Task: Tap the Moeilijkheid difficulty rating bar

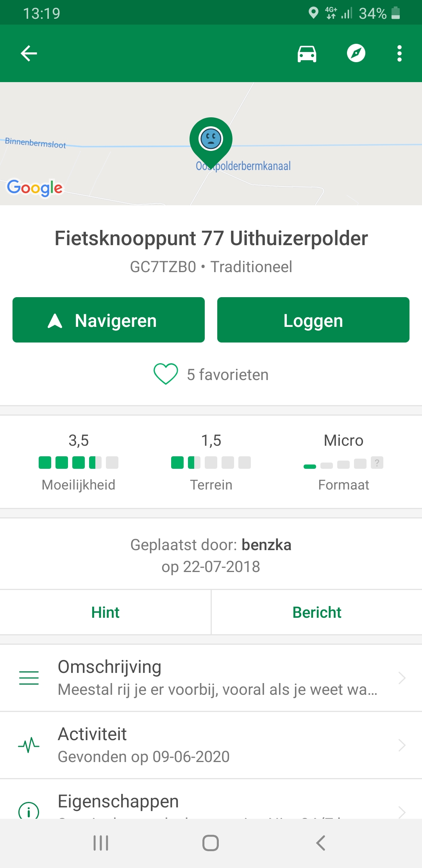Action: [x=79, y=463]
